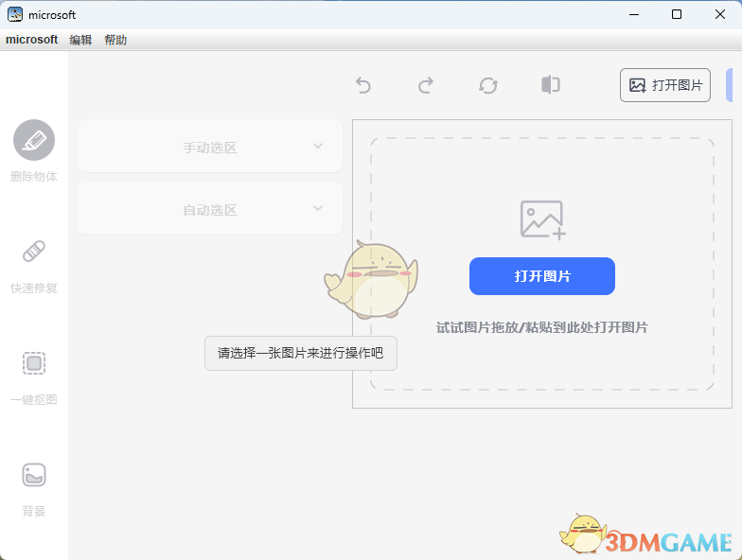This screenshot has width=742, height=560.
Task: Open the 编辑 menu
Action: click(x=81, y=40)
